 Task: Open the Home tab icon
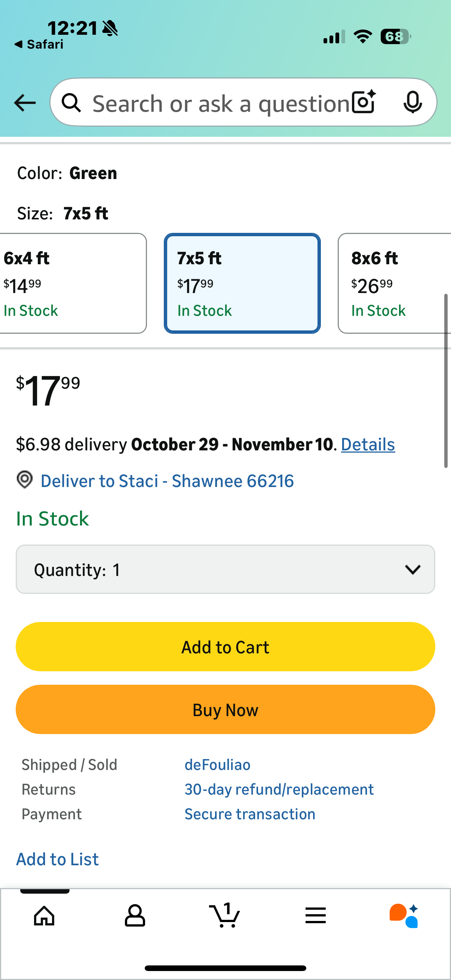pyautogui.click(x=45, y=915)
